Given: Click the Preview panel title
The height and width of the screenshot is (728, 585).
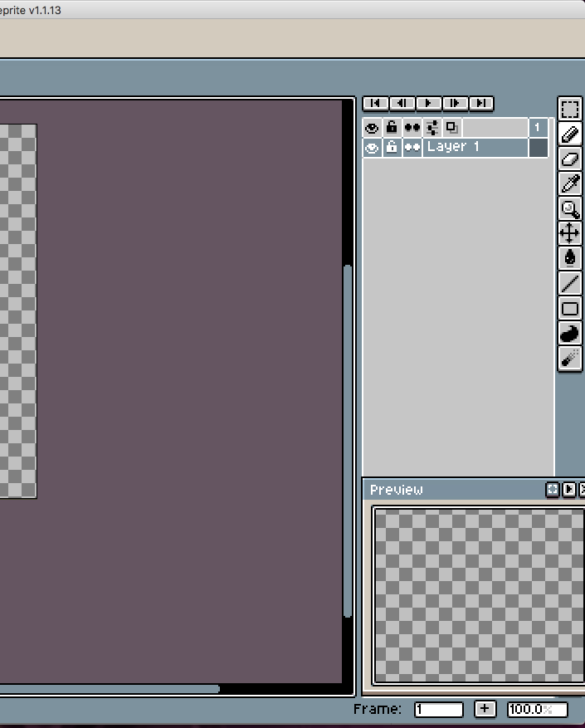Looking at the screenshot, I should [397, 490].
